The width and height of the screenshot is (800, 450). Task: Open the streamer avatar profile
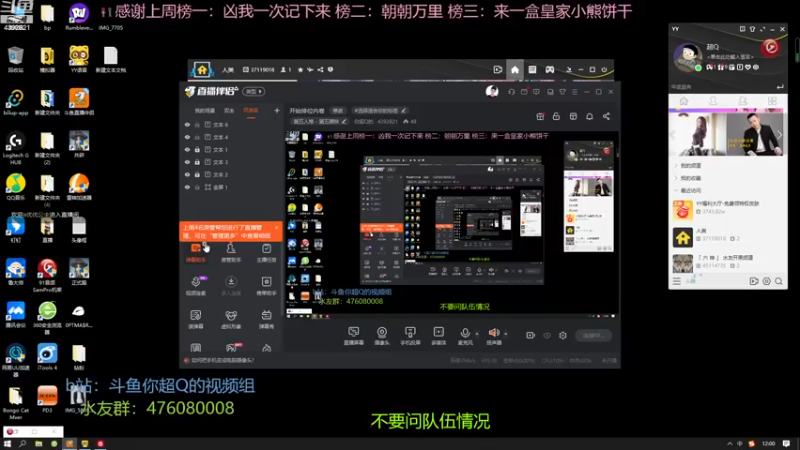(x=492, y=91)
